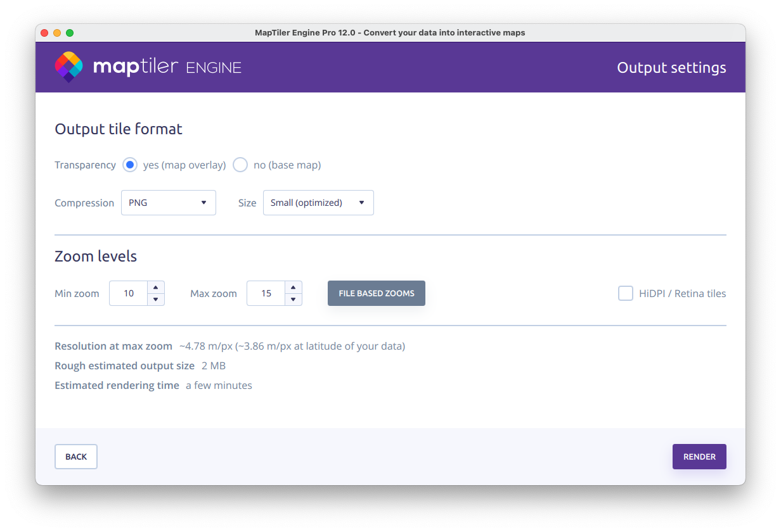The image size is (781, 532).
Task: Click the Compression dropdown arrow
Action: click(x=203, y=203)
